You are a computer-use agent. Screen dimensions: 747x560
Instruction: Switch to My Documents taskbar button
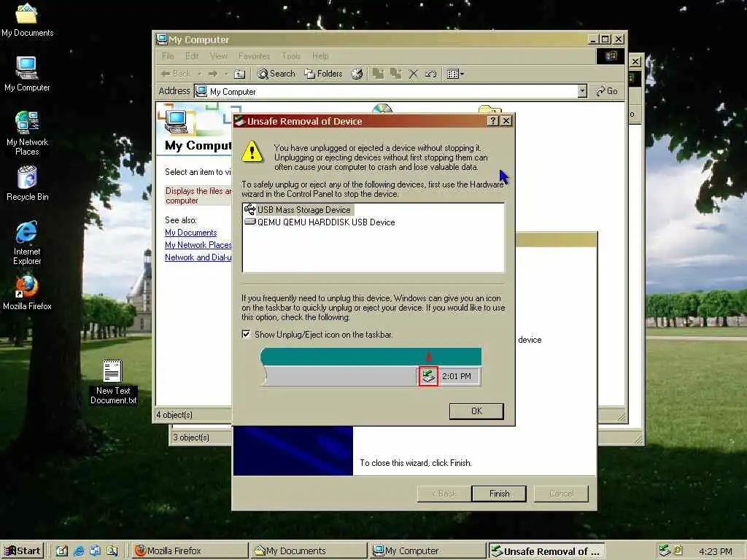coord(309,551)
